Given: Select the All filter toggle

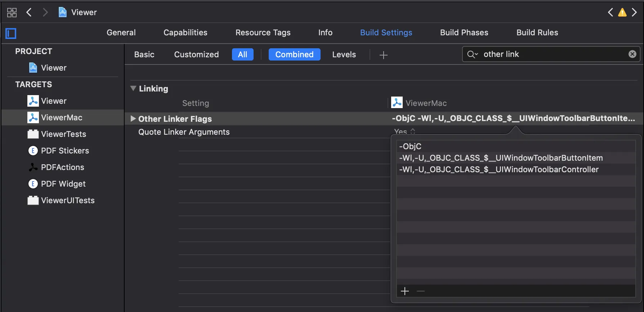Looking at the screenshot, I should tap(242, 54).
